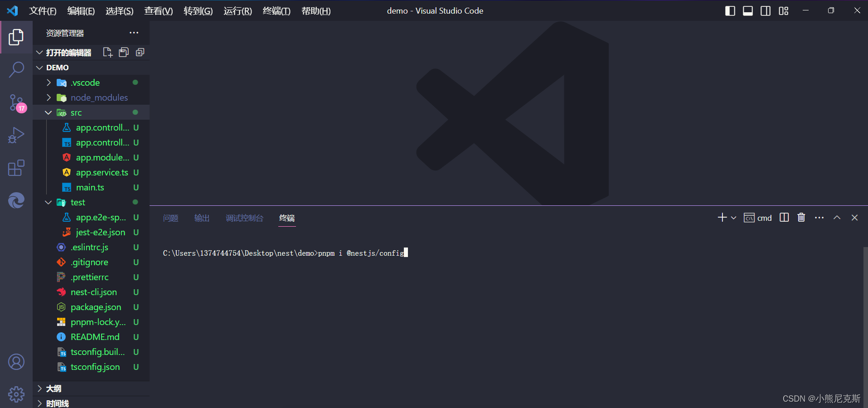
Task: Open the 帮助(H) menu
Action: pos(316,11)
